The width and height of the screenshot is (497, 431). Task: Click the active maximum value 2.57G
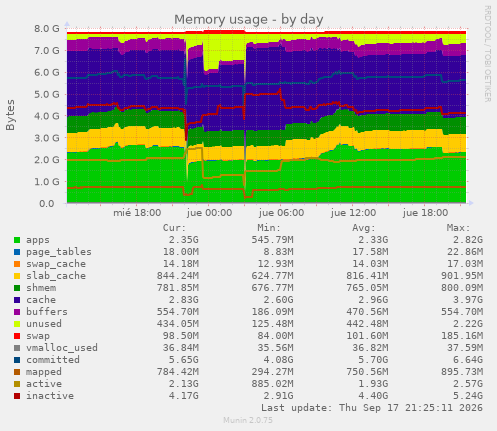468,384
